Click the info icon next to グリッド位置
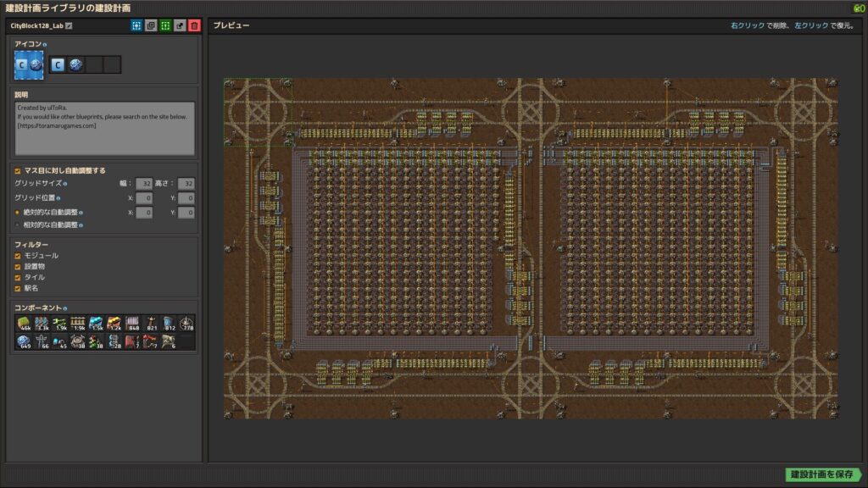 pyautogui.click(x=58, y=198)
